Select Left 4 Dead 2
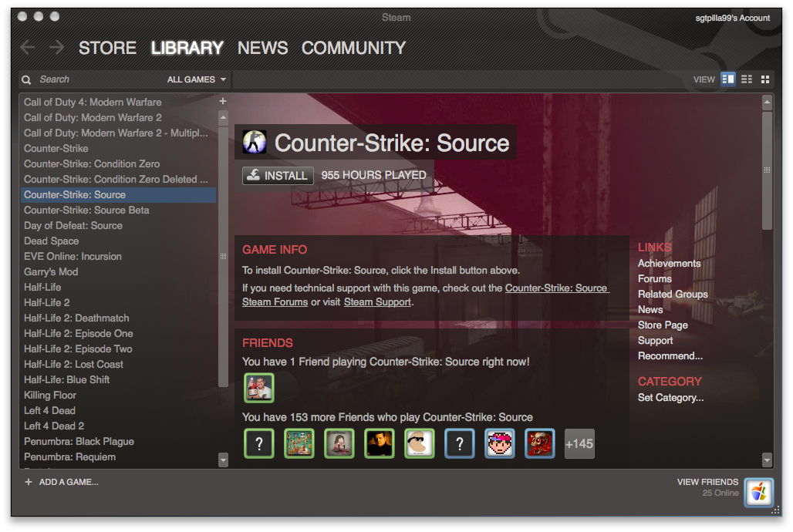Viewport: 793px width, 532px height. point(118,426)
